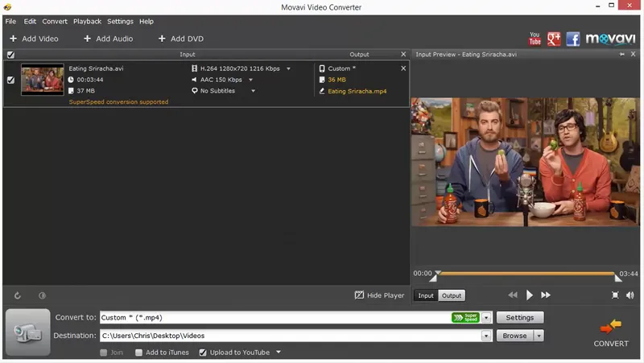Expand the H.264 video stream dropdown
644x363 pixels.
[288, 68]
